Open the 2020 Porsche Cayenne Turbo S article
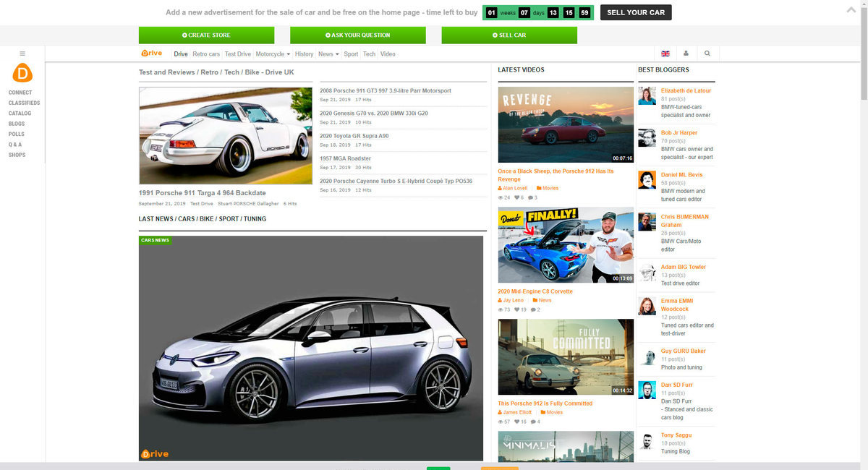The width and height of the screenshot is (868, 470). point(396,181)
